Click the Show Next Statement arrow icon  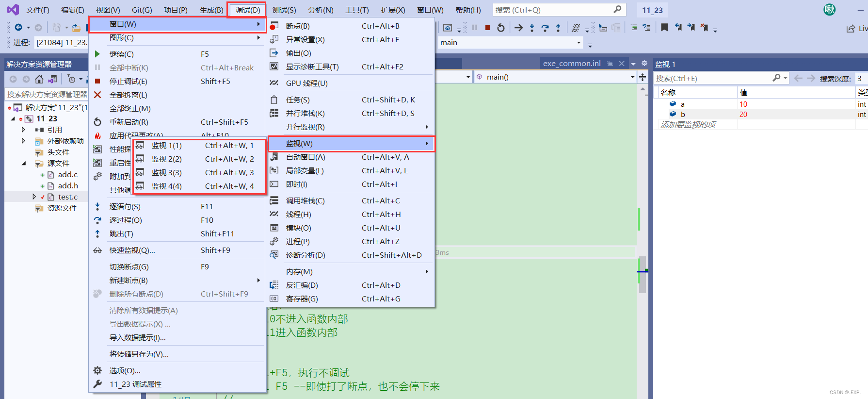tap(518, 28)
